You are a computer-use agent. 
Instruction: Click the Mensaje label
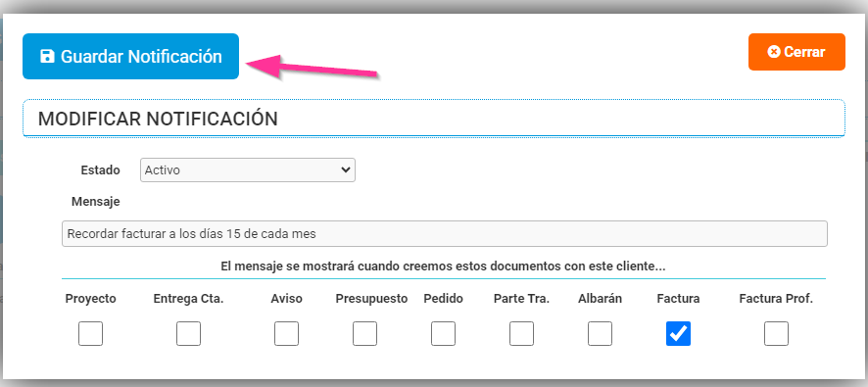point(96,202)
